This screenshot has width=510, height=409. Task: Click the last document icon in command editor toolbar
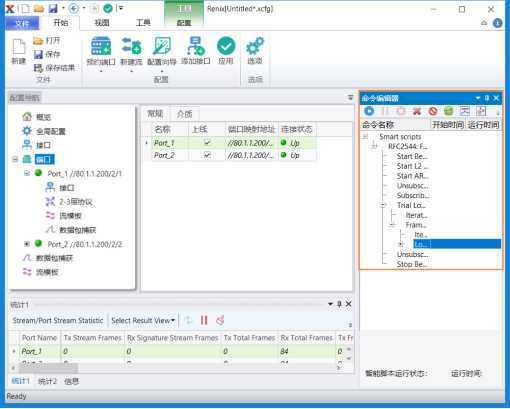click(481, 111)
